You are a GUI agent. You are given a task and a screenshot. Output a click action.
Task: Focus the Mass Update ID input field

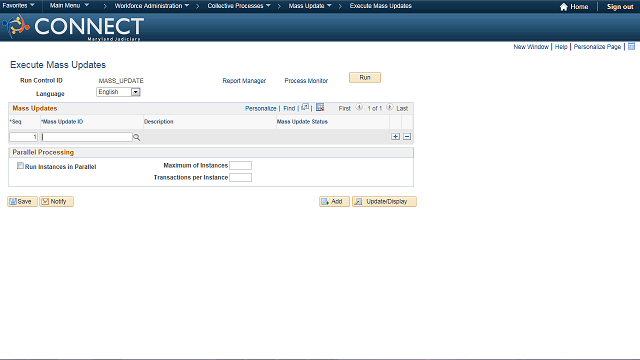(87, 137)
